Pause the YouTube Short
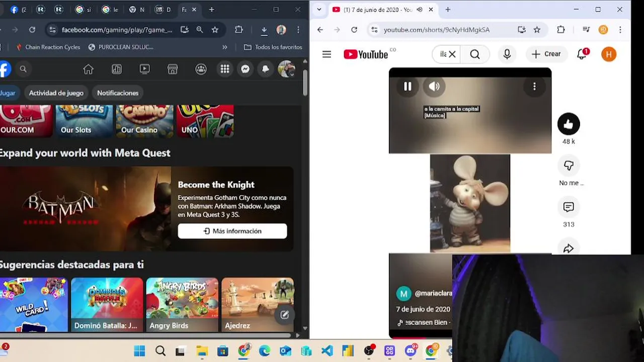The width and height of the screenshot is (644, 362). click(408, 86)
